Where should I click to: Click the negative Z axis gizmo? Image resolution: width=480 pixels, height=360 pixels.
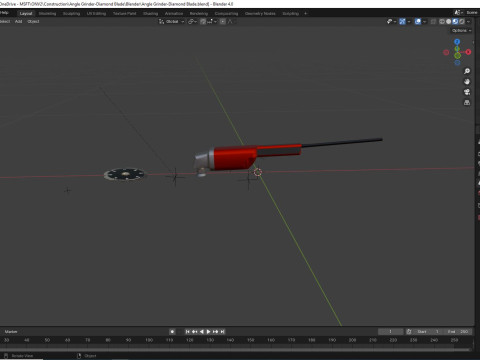[x=457, y=63]
